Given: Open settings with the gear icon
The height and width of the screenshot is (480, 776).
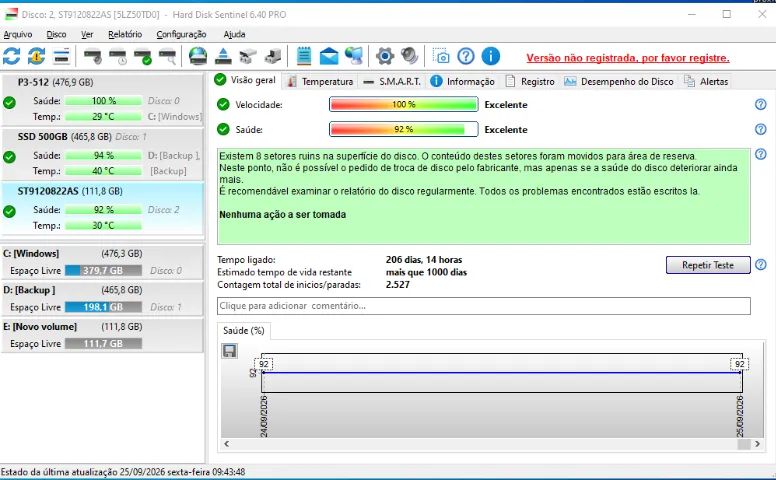Looking at the screenshot, I should (385, 56).
